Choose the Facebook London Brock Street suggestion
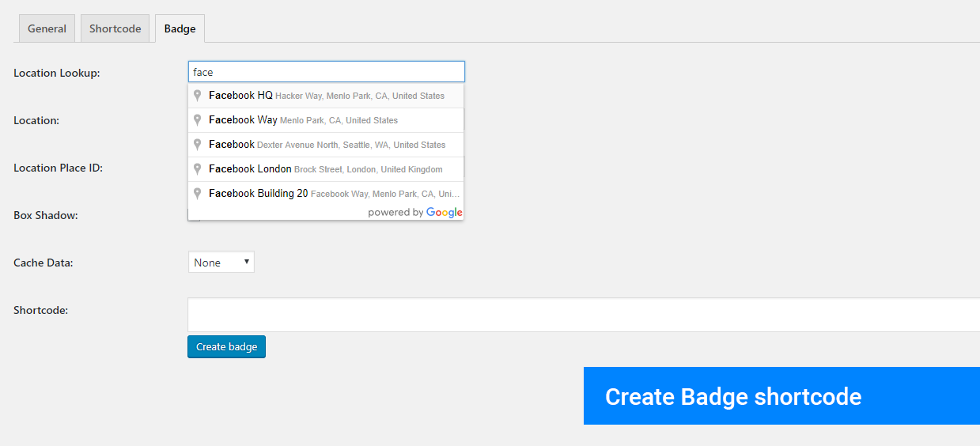 326,169
